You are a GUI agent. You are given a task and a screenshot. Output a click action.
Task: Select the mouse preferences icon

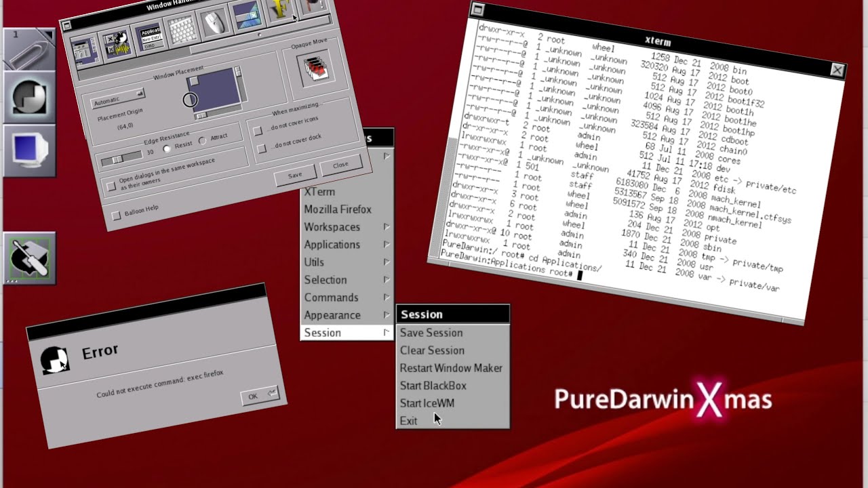coord(214,24)
